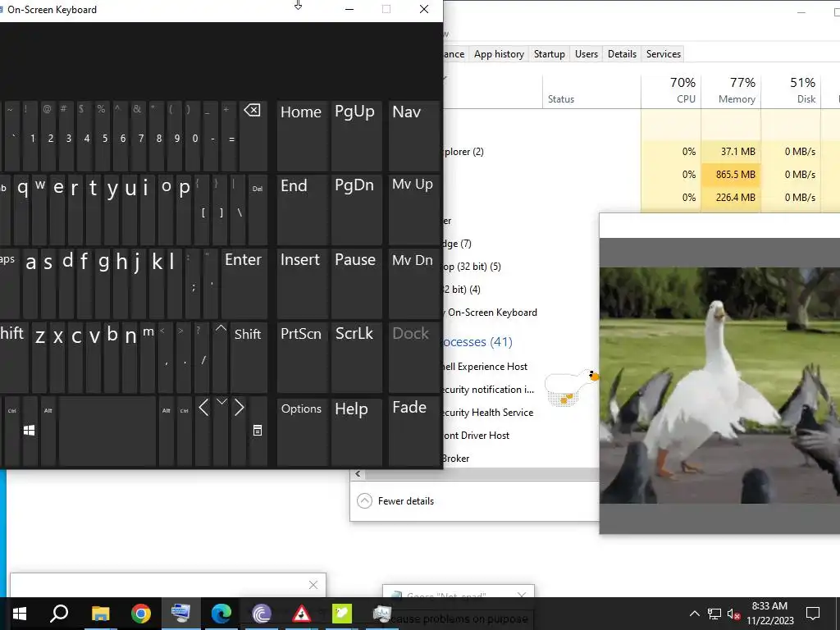Open File Explorer from the taskbar

point(100,614)
